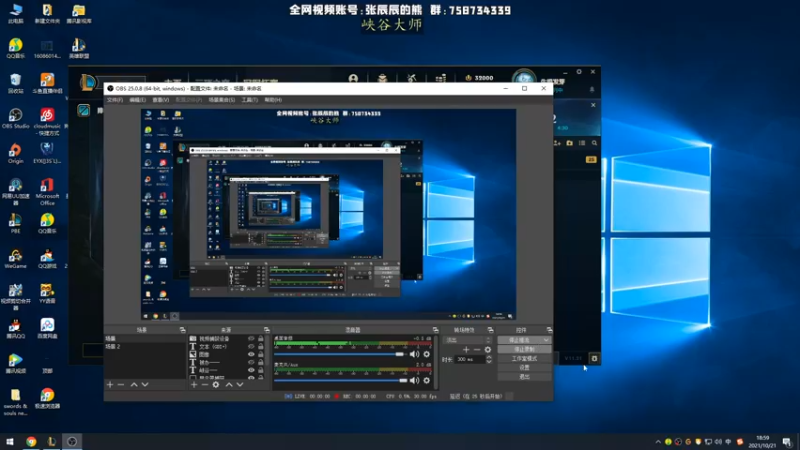Open WeGame desktop shortcut
The height and width of the screenshot is (450, 800).
[15, 259]
